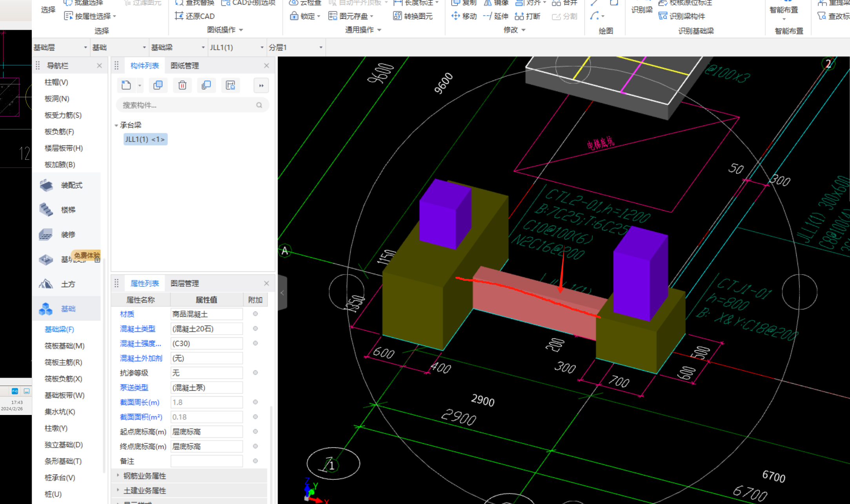Toggle the 附加 circle for 终点底标高 row

pos(255,446)
